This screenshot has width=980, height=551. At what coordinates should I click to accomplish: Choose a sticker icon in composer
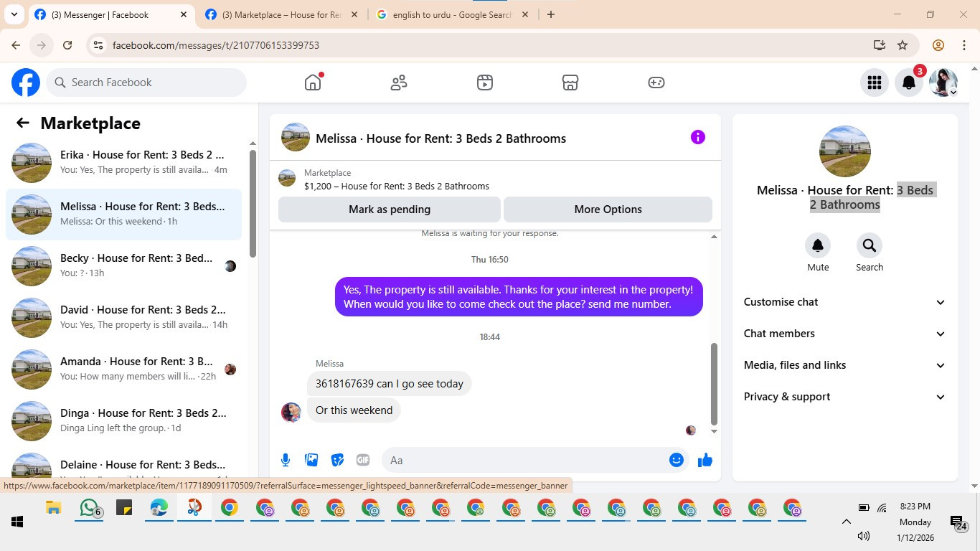(337, 460)
